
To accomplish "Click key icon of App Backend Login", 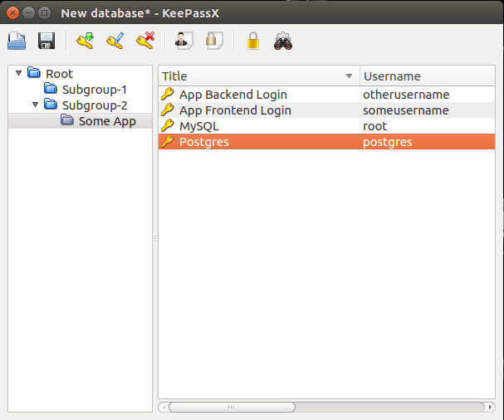I will tap(168, 94).
